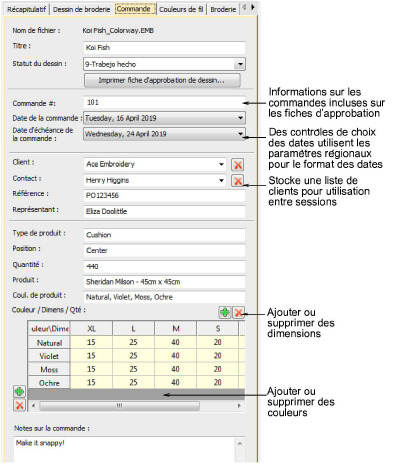Viewport: 399px width, 464px height.
Task: Select the XL column header
Action: (x=91, y=329)
